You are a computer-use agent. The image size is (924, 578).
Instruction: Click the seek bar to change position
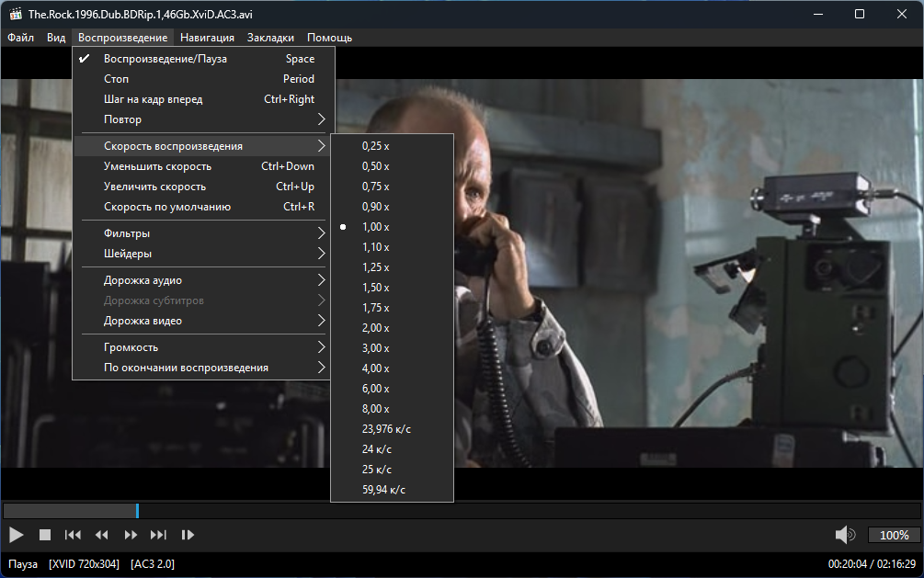(x=460, y=510)
